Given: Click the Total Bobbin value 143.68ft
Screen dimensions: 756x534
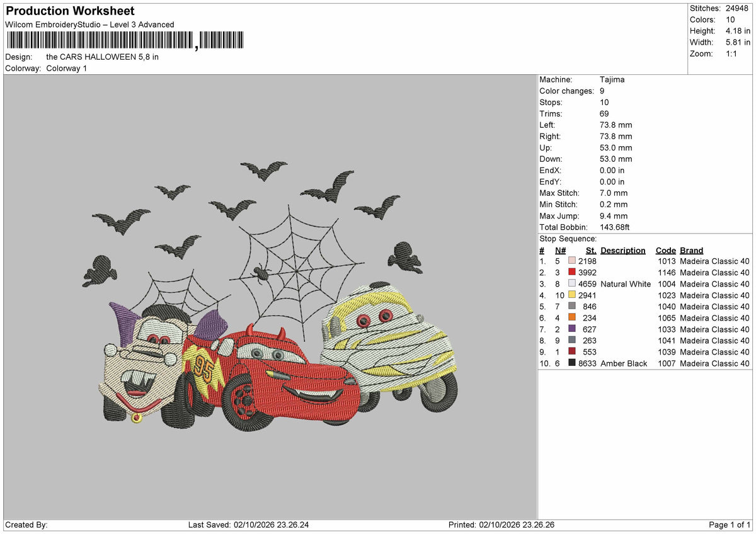Looking at the screenshot, I should tap(616, 227).
